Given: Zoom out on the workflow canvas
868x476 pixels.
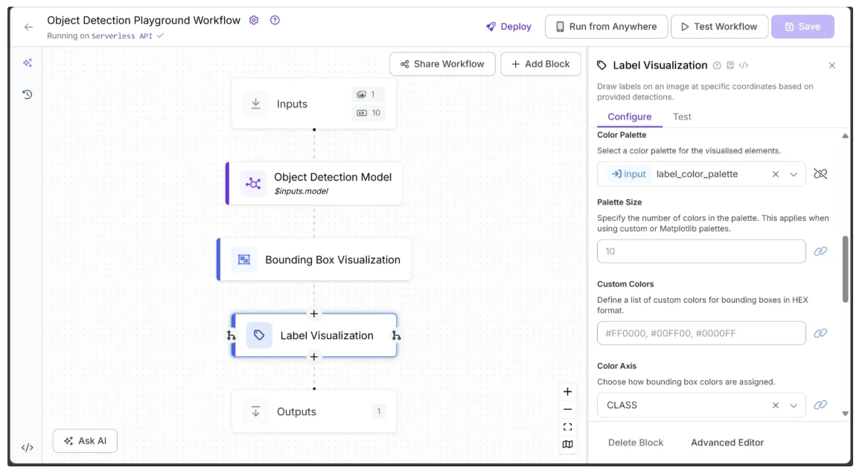Looking at the screenshot, I should click(567, 409).
